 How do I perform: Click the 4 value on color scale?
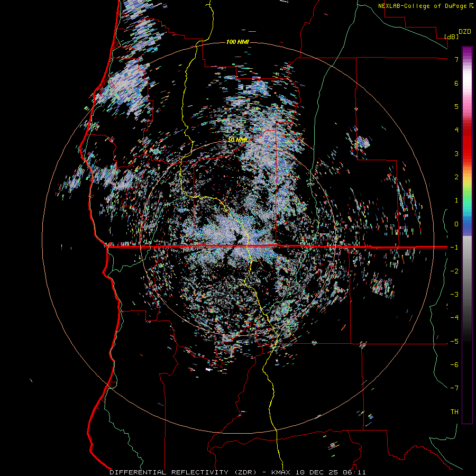pos(456,130)
